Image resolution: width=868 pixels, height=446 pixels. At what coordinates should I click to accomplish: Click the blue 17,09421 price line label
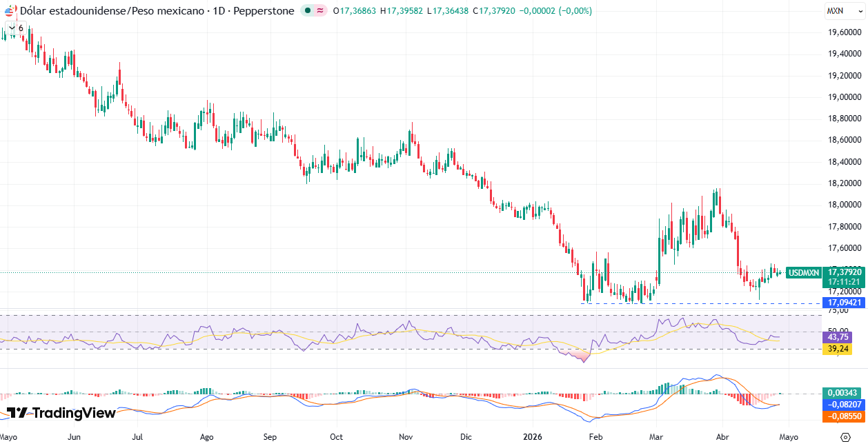pyautogui.click(x=845, y=303)
